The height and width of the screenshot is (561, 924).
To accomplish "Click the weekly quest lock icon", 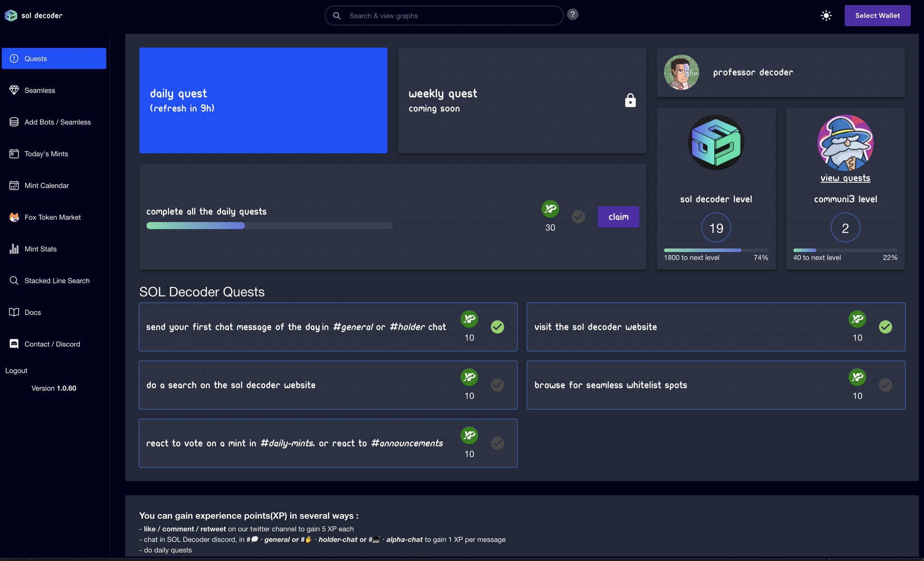I will point(630,100).
